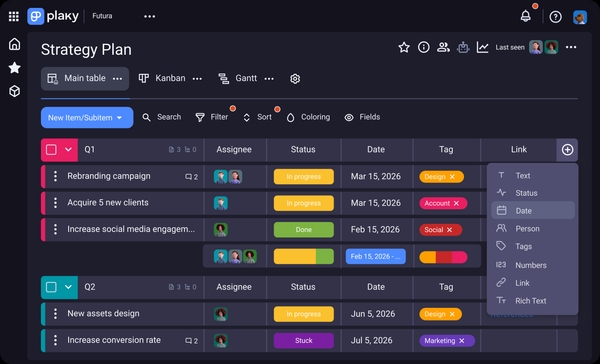The image size is (600, 364).
Task: Open board more options menu
Action: 571,47
